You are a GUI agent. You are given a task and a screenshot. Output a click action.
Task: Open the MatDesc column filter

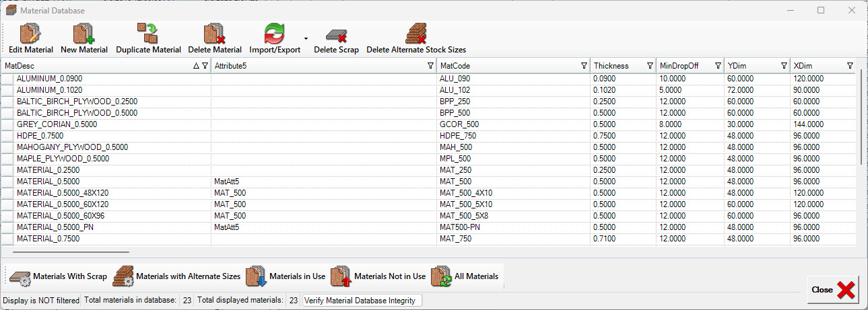(205, 66)
